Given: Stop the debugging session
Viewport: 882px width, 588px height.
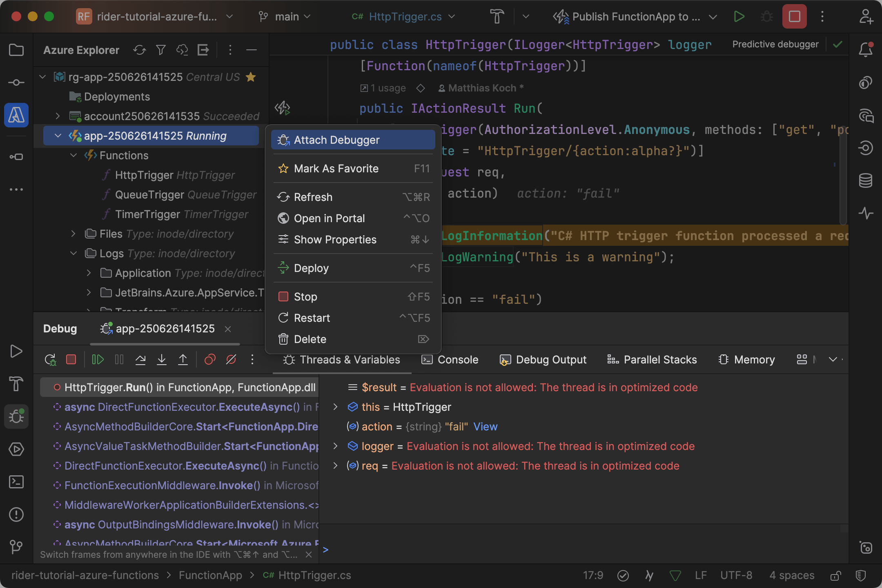Looking at the screenshot, I should pyautogui.click(x=71, y=360).
